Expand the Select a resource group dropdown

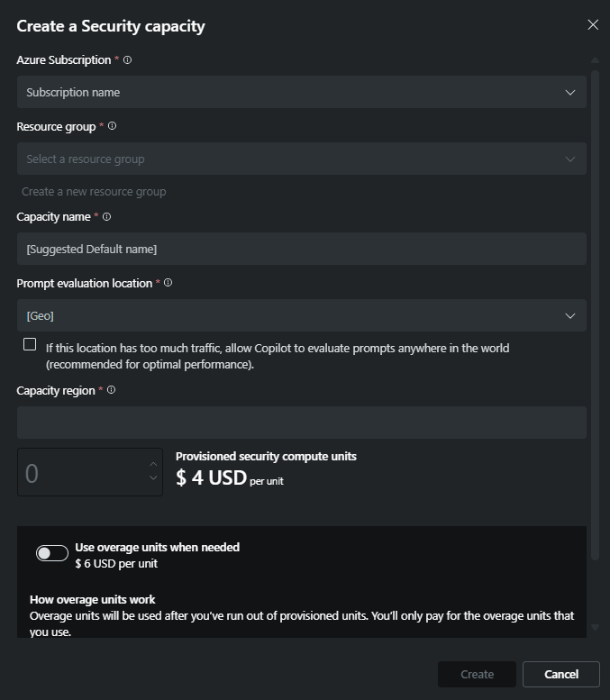click(x=302, y=159)
